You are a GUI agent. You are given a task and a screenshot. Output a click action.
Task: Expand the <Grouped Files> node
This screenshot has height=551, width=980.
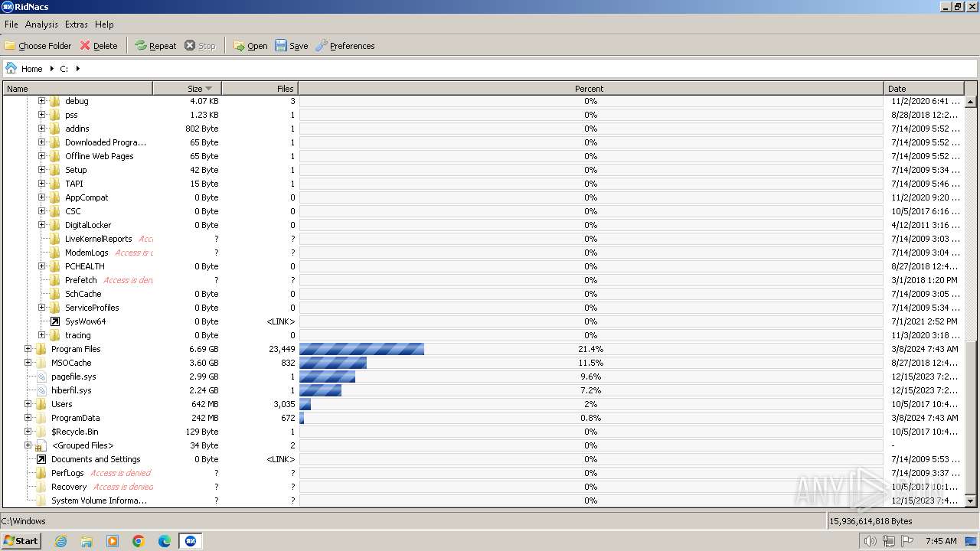click(28, 445)
